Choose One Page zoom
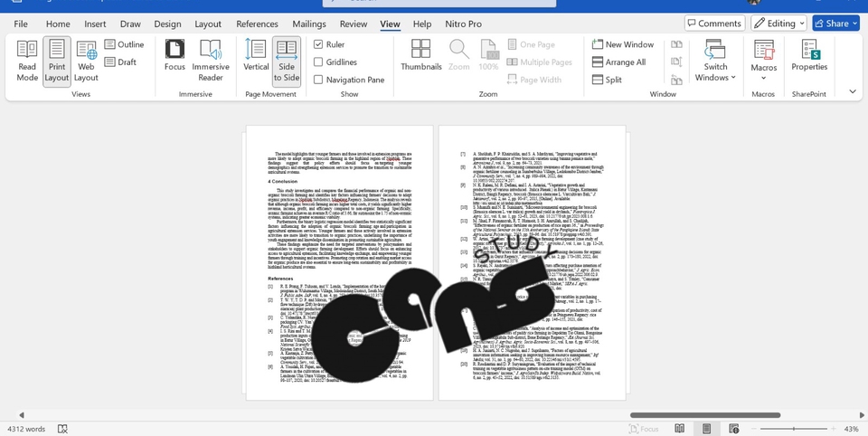This screenshot has width=868, height=436. pyautogui.click(x=531, y=44)
